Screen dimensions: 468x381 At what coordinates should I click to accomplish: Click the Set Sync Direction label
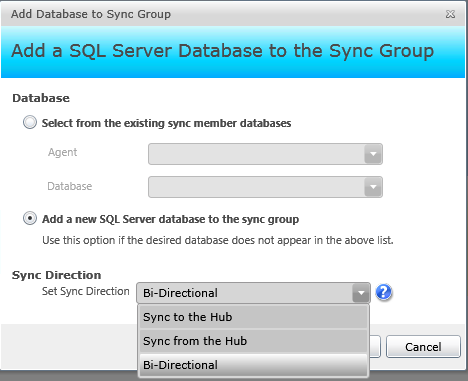[86, 291]
